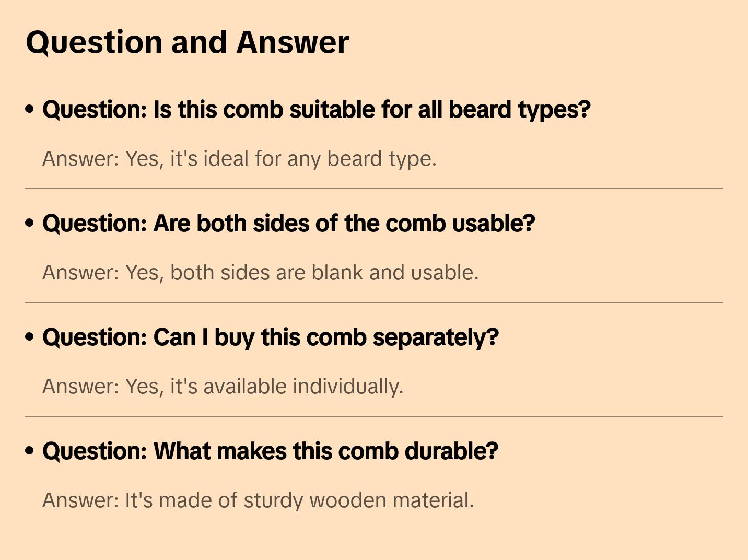The height and width of the screenshot is (560, 748).
Task: Select the "Can I buy this comb separately?" text
Action: (x=326, y=337)
